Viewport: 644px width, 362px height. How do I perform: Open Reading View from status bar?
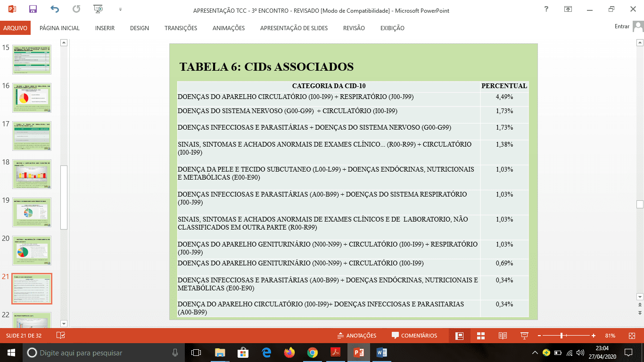pyautogui.click(x=503, y=336)
